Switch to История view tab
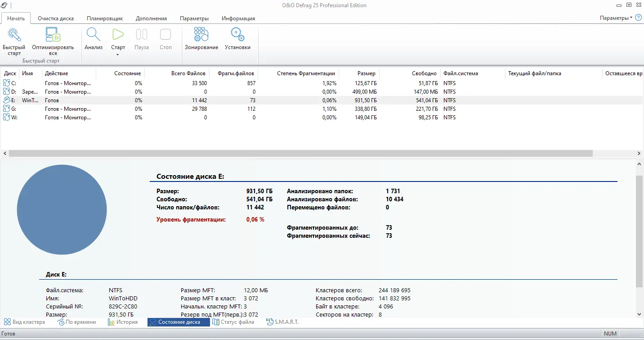Image resolution: width=644 pixels, height=340 pixels. click(123, 322)
